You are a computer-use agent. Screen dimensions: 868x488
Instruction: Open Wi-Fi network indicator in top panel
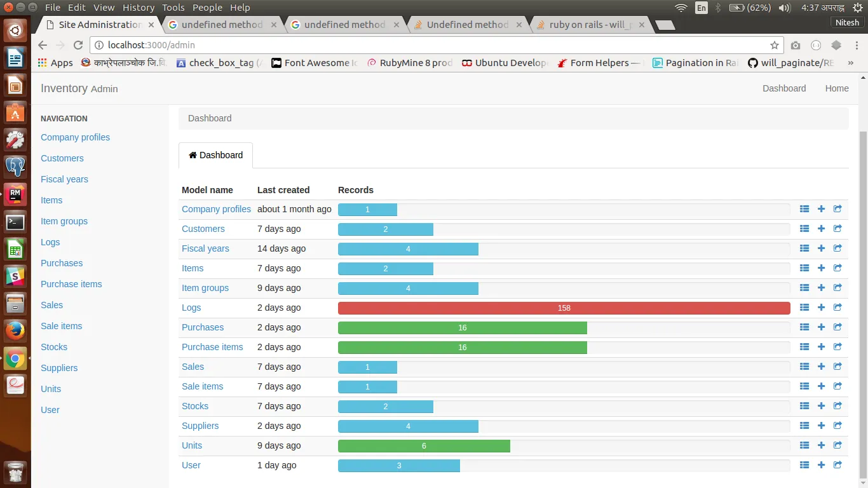click(x=681, y=8)
